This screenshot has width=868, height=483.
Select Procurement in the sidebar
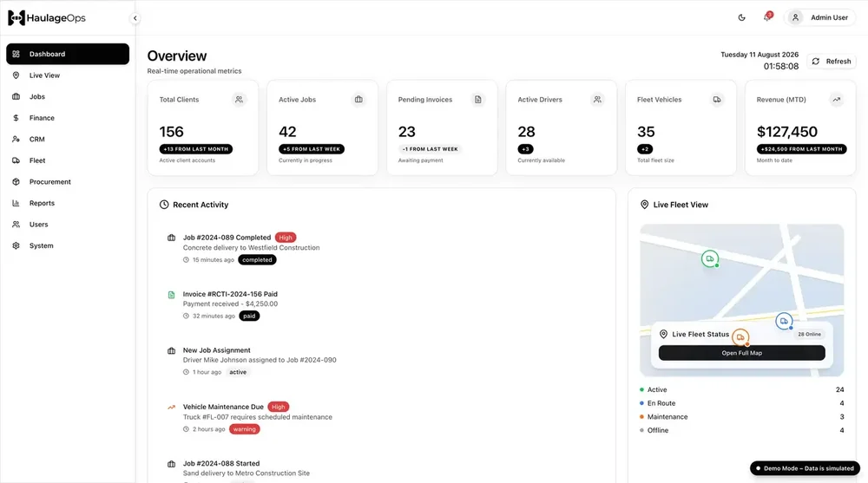[x=68, y=182]
